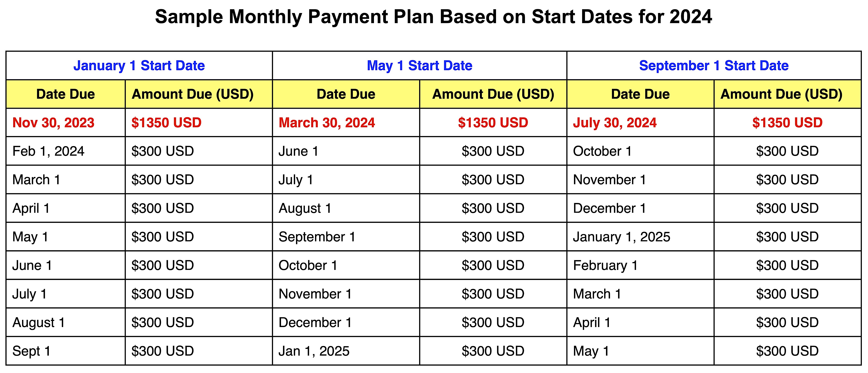Click the July 30, 2024 due date
This screenshot has height=373, width=868.
click(x=615, y=123)
